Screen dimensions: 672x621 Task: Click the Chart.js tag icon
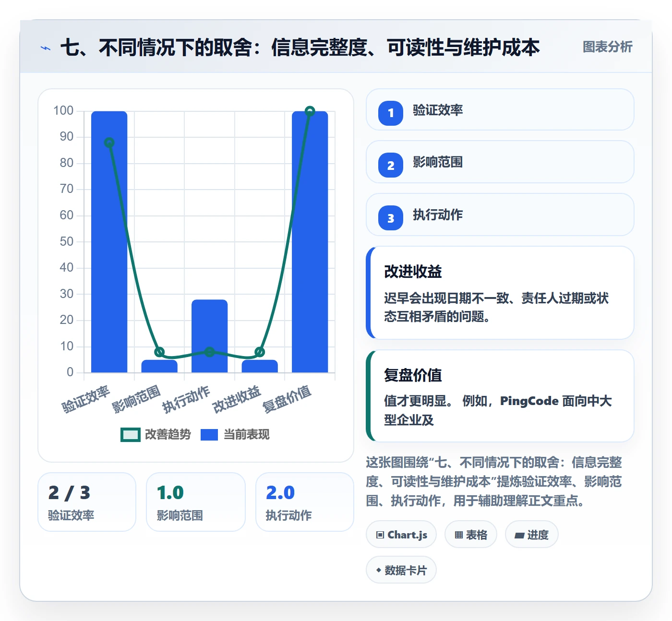[x=380, y=535]
